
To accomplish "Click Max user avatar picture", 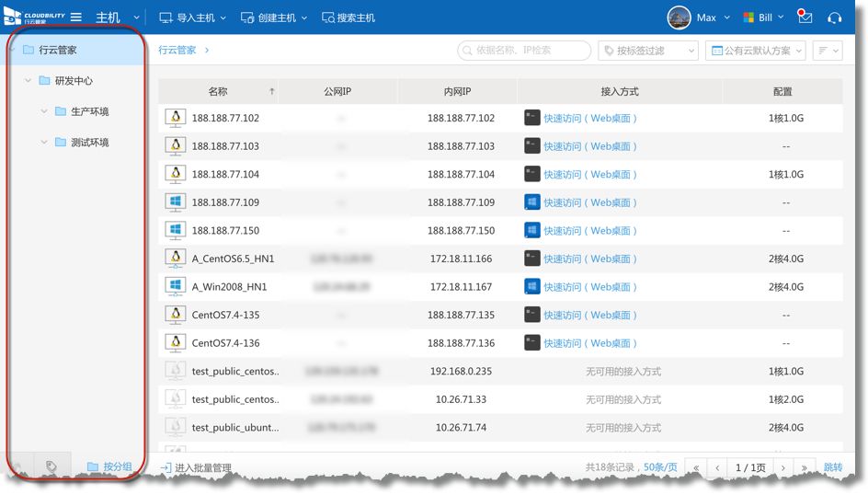I will [x=679, y=17].
